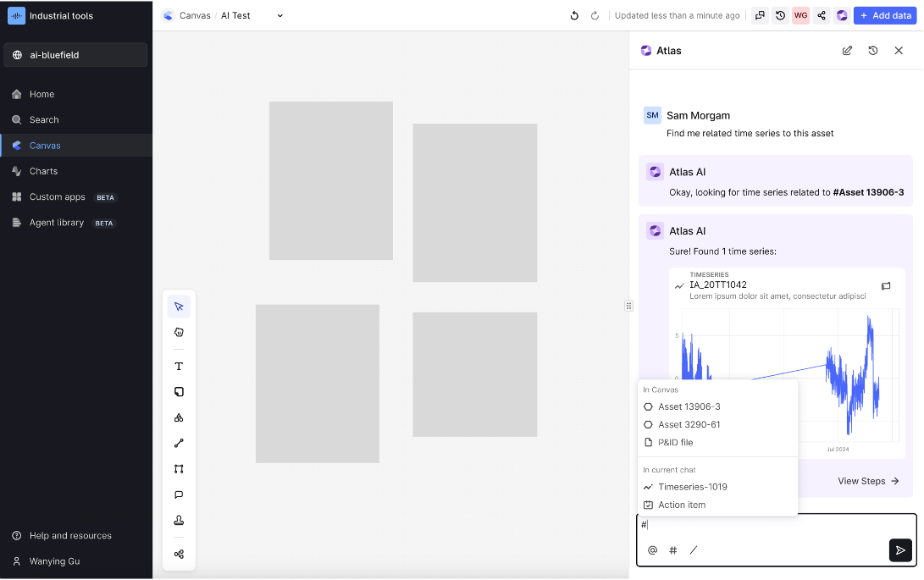Click View Steps link
This screenshot has height=580, width=924.
click(x=868, y=481)
